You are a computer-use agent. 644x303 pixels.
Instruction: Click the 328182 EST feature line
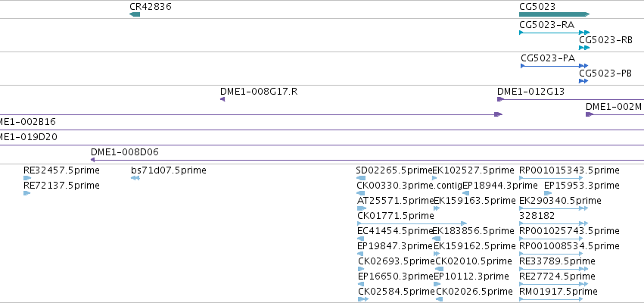pyautogui.click(x=554, y=223)
